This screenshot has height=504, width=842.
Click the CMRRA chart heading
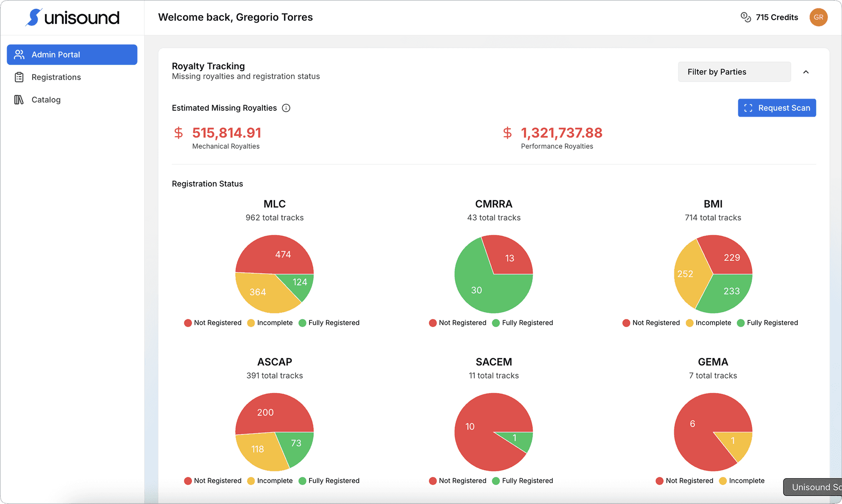click(x=494, y=204)
